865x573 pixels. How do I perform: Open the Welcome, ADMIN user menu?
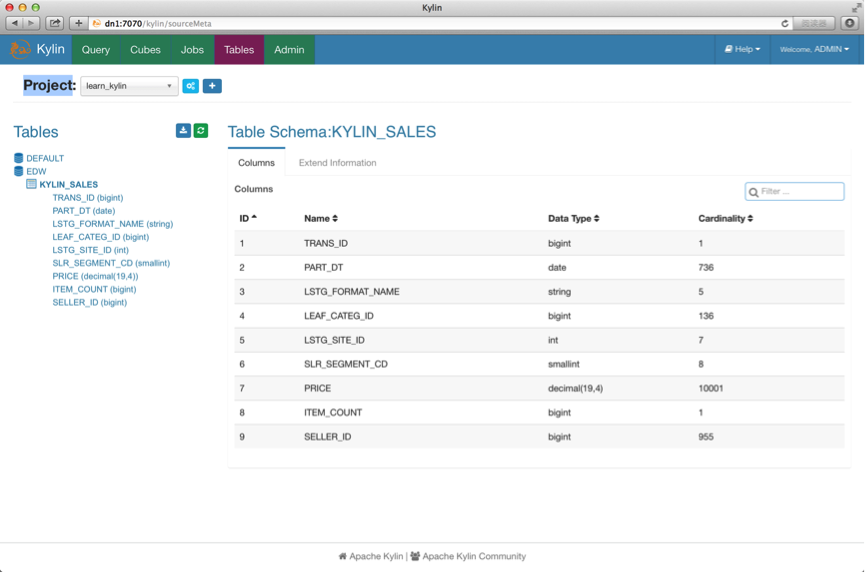pyautogui.click(x=814, y=50)
